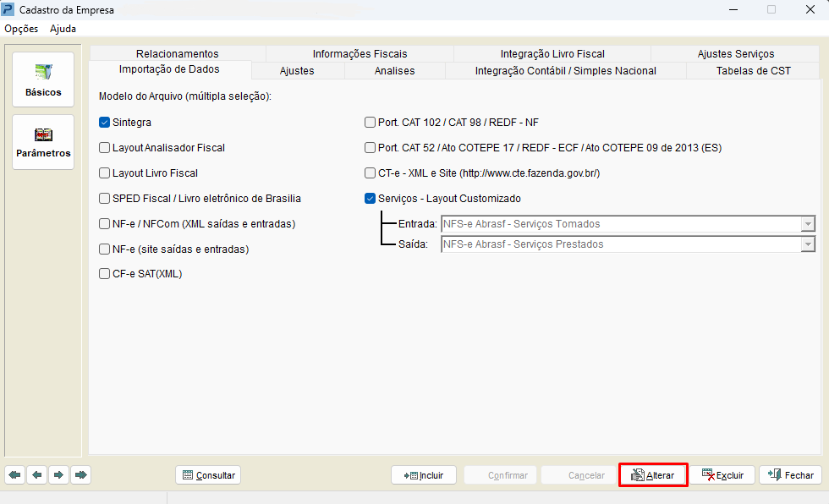Click the Incluir button
The height and width of the screenshot is (504, 829).
424,475
